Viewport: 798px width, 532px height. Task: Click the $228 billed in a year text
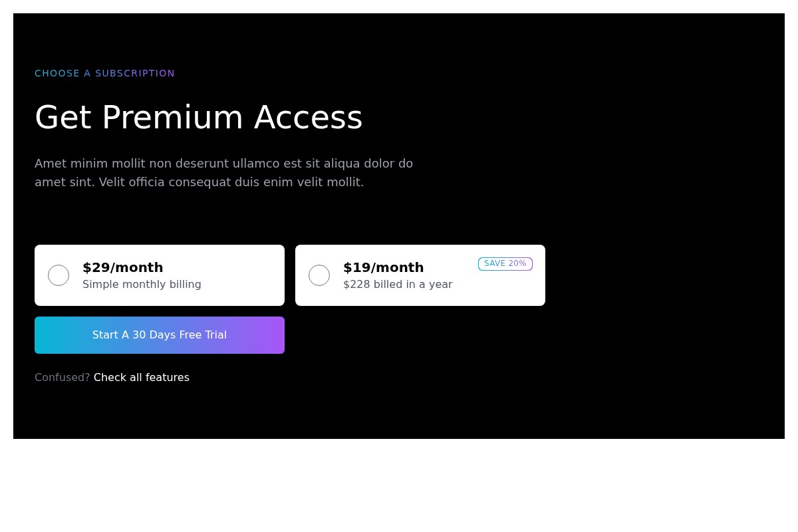398,285
